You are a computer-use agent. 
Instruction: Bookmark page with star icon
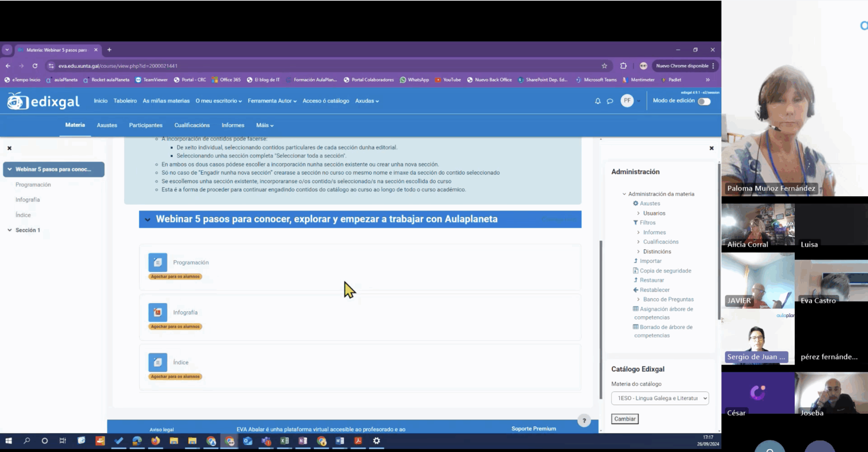[604, 66]
